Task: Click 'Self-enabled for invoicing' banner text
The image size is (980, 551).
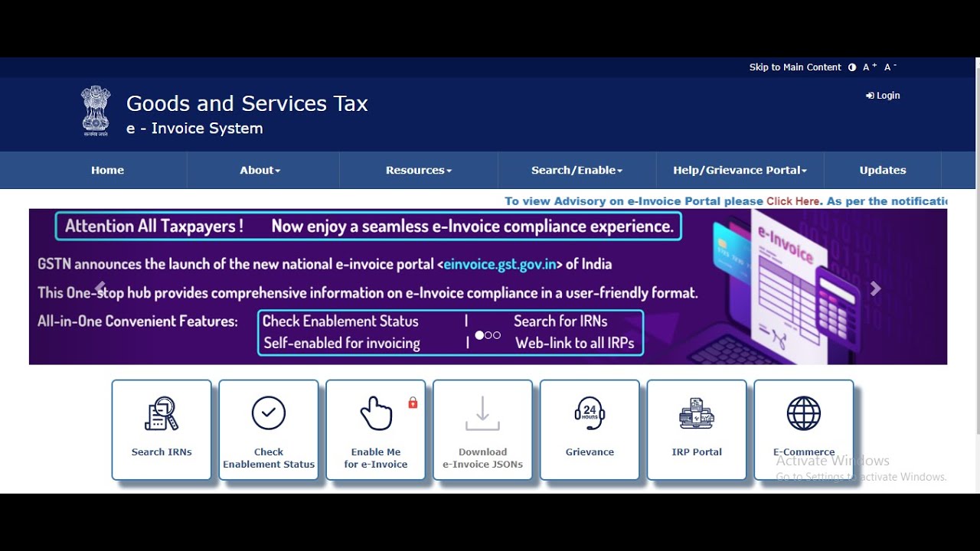Action: [x=341, y=344]
